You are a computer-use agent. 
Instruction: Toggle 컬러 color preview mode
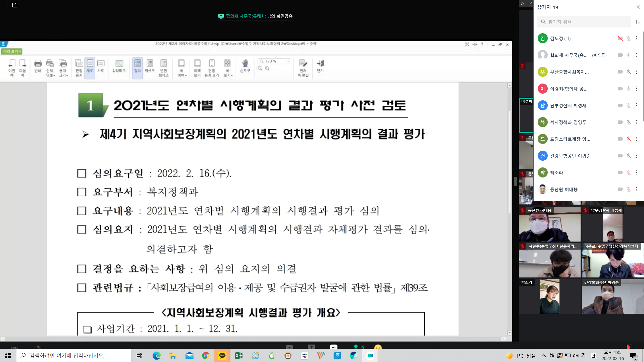pyautogui.click(x=138, y=68)
